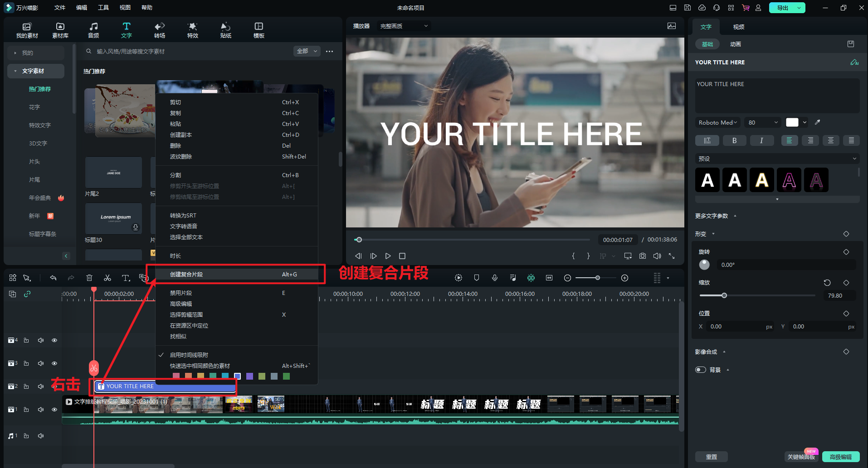Open the preview quality (完整画质) dropdown
The width and height of the screenshot is (868, 468).
404,26
